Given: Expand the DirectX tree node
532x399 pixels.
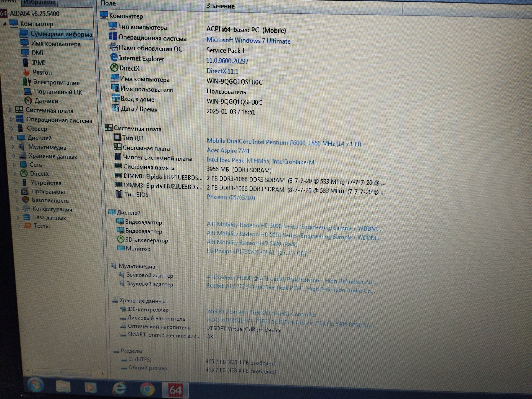Looking at the screenshot, I should click(15, 174).
